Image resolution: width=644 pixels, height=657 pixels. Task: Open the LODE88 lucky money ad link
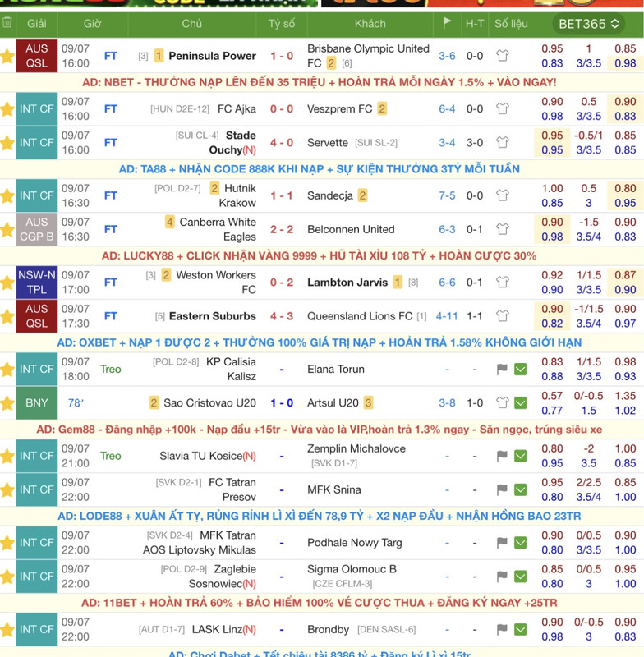(320, 516)
